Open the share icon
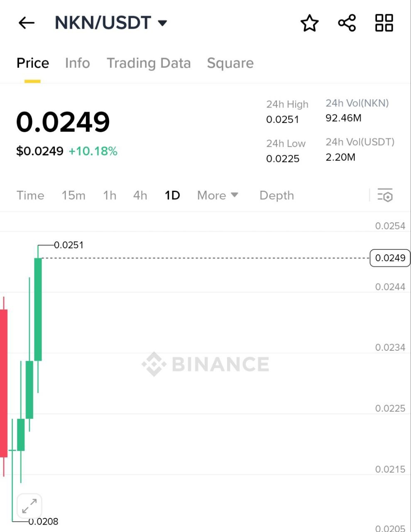Viewport: 411px width, 532px height. 347,23
